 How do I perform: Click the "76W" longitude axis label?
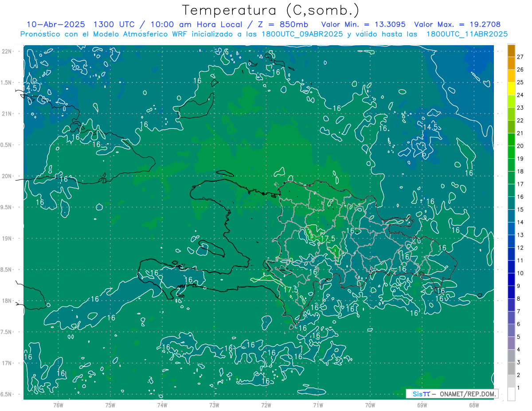(58, 405)
